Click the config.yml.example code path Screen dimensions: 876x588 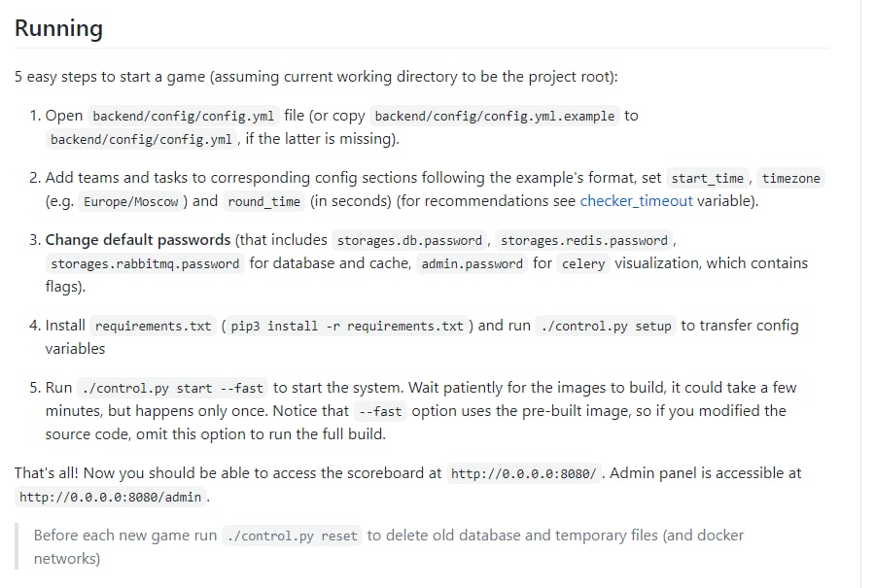click(495, 116)
